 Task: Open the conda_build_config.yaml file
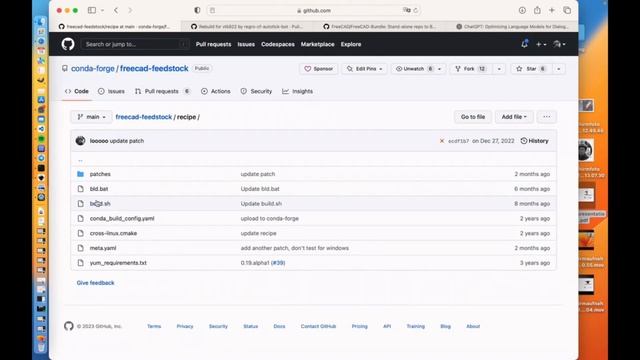pos(122,218)
